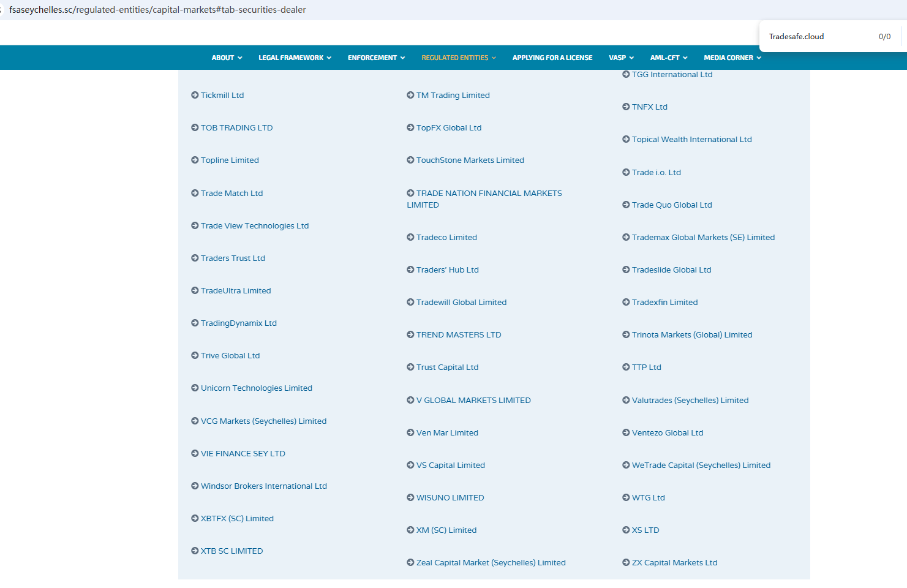Click the arrow icon beside TouchStone Markets Limited

(410, 160)
